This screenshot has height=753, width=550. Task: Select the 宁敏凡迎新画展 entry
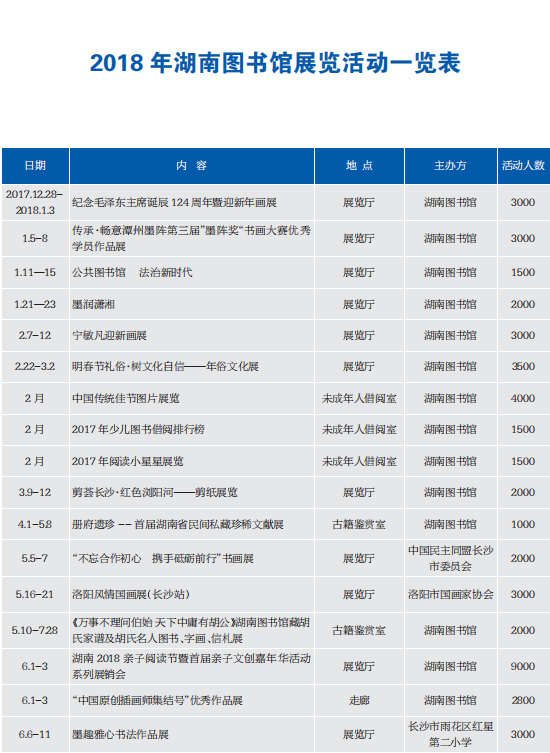point(109,336)
